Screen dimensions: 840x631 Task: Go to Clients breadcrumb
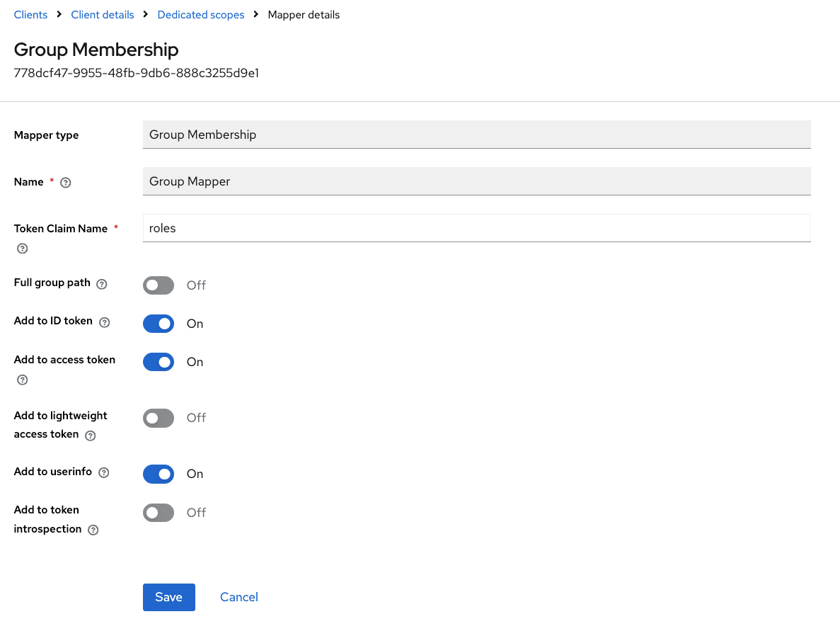click(30, 14)
